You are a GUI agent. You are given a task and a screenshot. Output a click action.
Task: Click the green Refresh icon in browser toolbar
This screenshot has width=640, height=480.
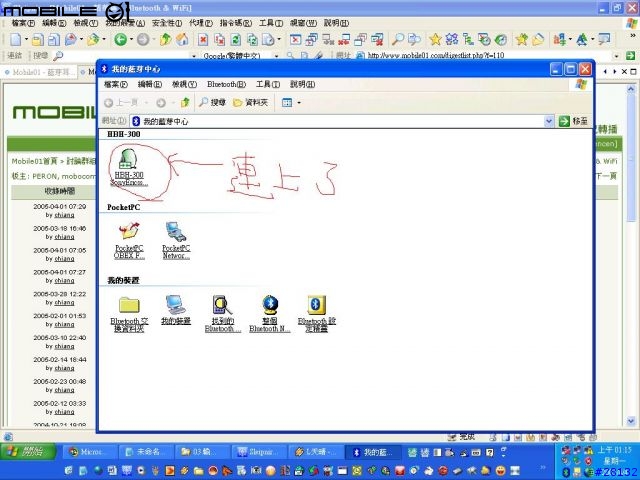pos(236,40)
